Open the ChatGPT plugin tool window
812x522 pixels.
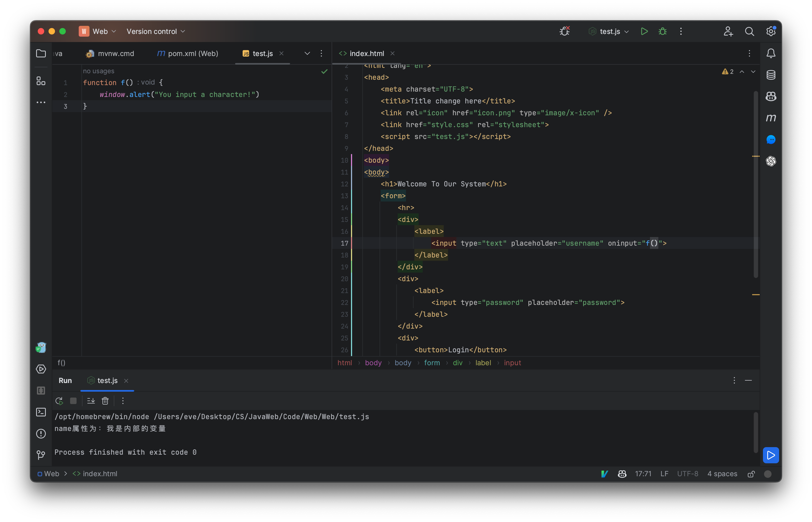[x=771, y=161]
